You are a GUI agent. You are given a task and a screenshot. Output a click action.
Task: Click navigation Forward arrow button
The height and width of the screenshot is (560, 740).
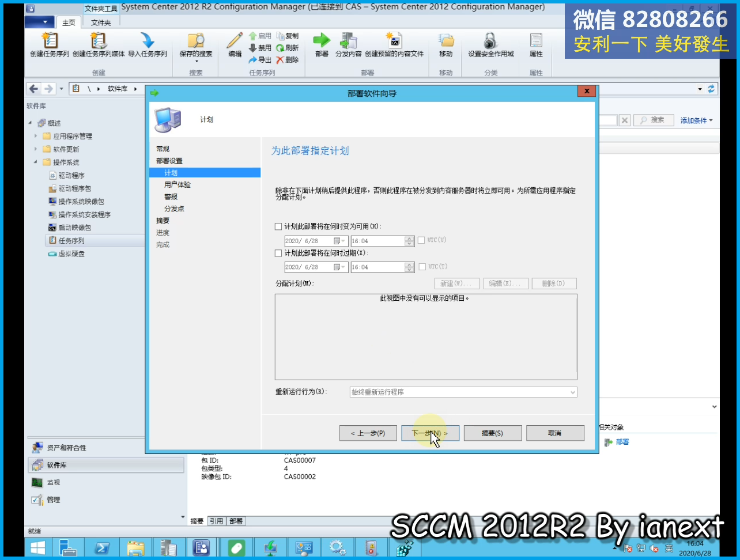pyautogui.click(x=48, y=89)
